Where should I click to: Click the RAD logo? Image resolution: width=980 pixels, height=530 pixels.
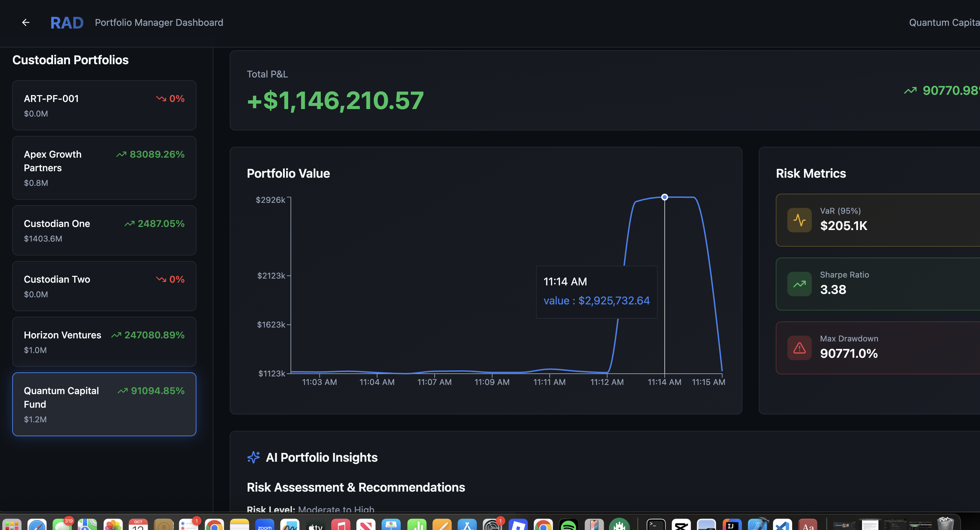(67, 23)
